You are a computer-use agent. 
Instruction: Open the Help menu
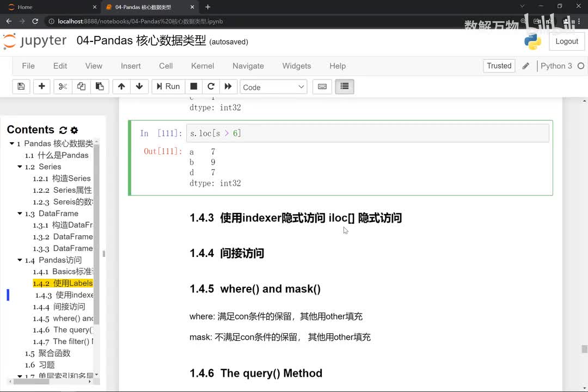(x=338, y=66)
